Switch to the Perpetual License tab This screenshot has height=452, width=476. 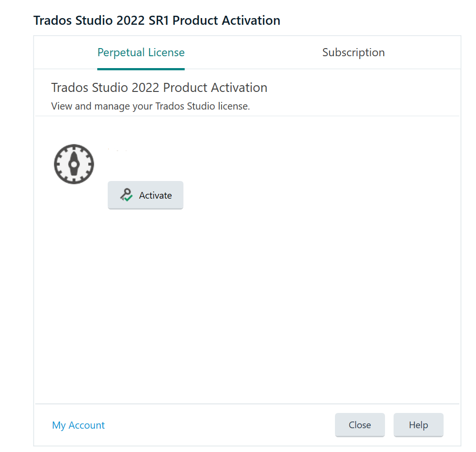[141, 52]
